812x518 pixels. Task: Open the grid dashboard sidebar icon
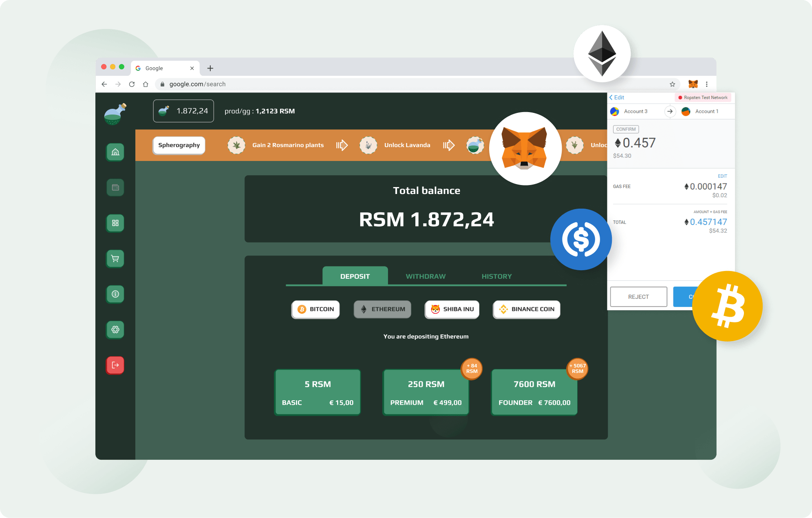pyautogui.click(x=115, y=223)
